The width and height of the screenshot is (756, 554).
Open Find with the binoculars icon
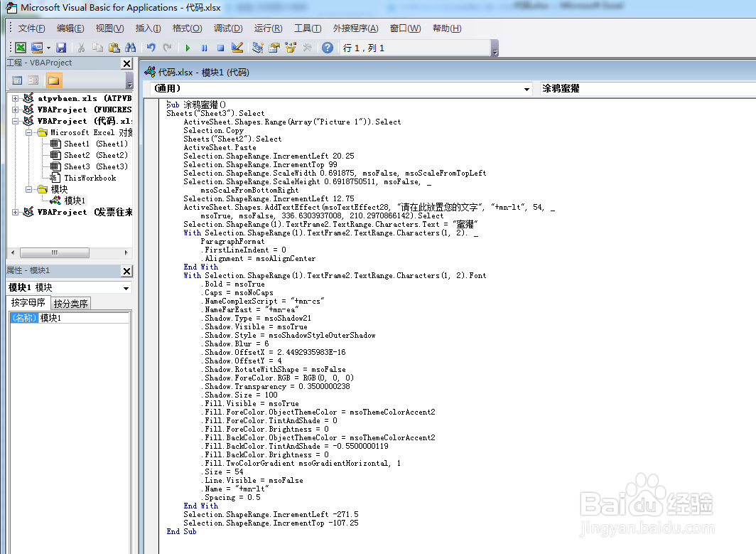click(130, 48)
